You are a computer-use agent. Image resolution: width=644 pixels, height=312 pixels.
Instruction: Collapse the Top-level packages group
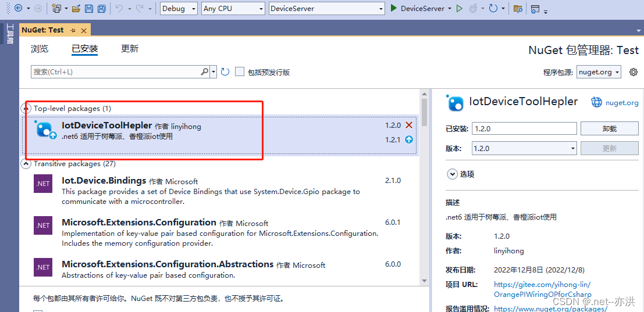(26, 109)
